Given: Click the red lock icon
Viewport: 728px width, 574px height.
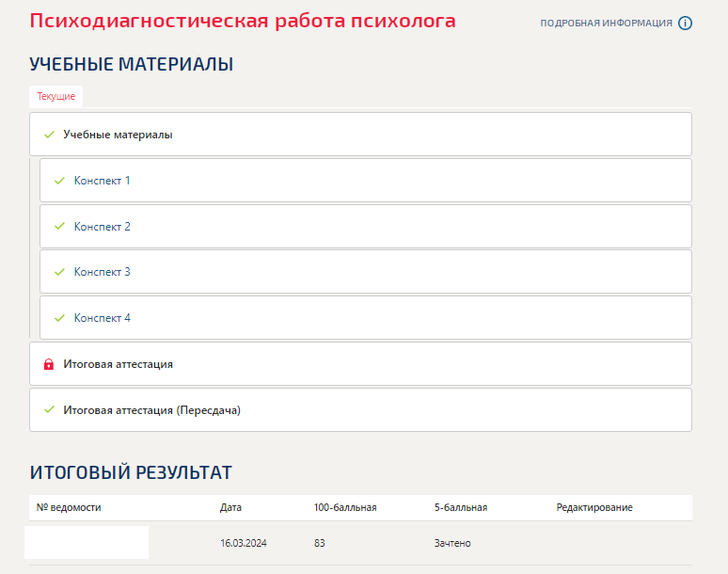Looking at the screenshot, I should tap(49, 364).
